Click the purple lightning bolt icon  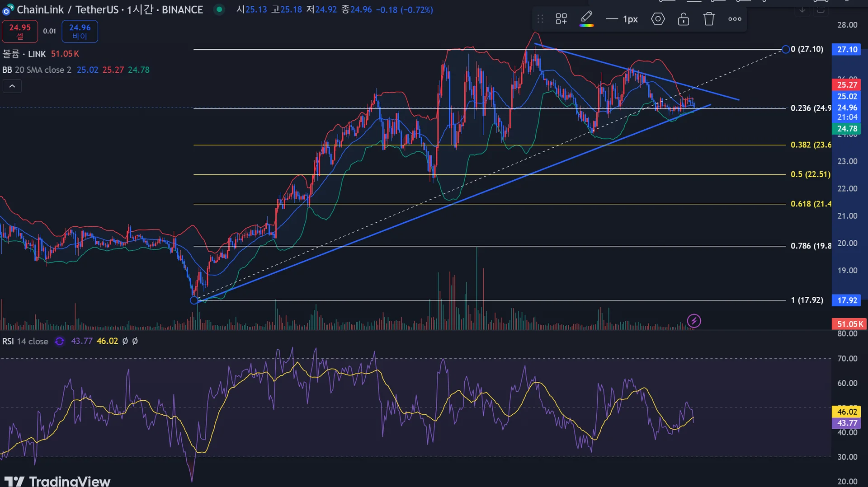pyautogui.click(x=694, y=321)
